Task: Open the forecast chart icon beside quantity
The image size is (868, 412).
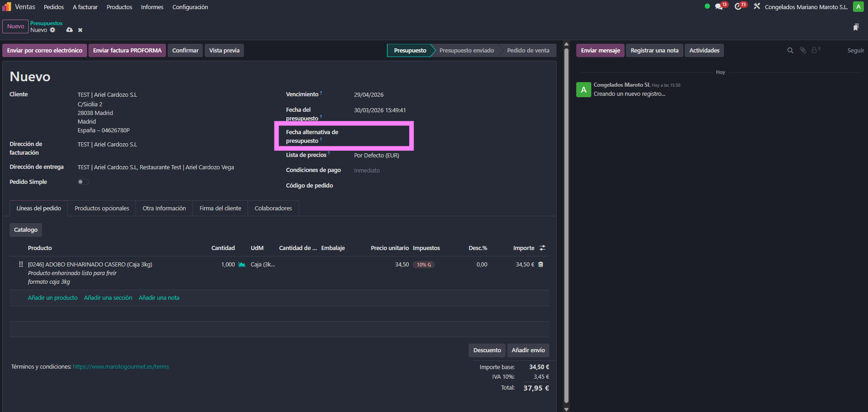Action: pyautogui.click(x=242, y=265)
